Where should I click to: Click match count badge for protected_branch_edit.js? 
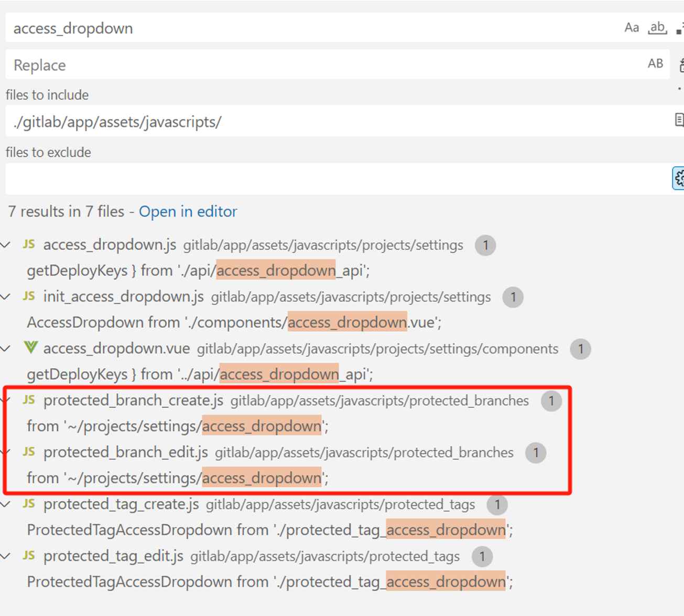(536, 452)
